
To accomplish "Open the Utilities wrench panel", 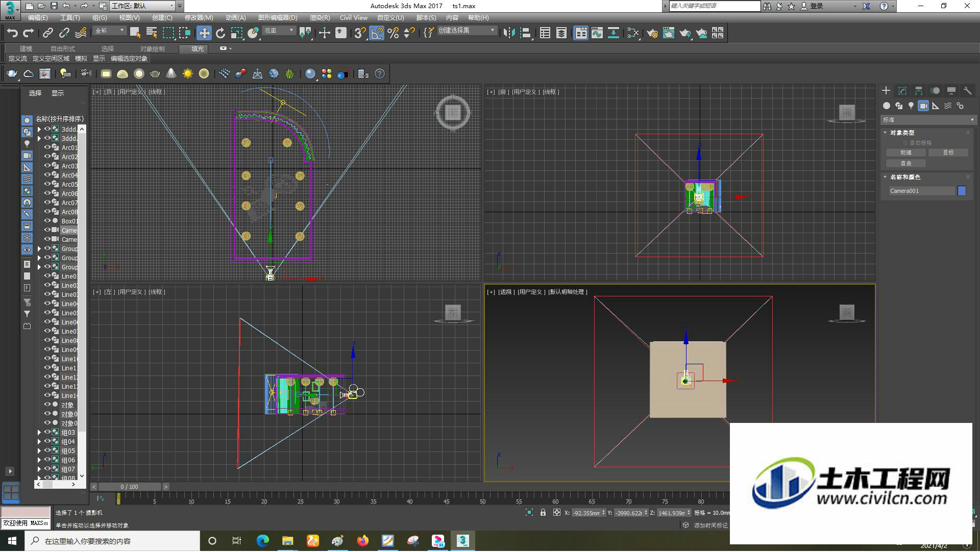I will click(968, 90).
